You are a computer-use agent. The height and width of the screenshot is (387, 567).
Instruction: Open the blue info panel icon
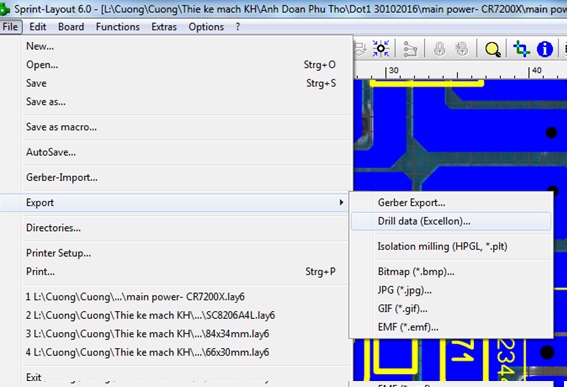point(545,49)
